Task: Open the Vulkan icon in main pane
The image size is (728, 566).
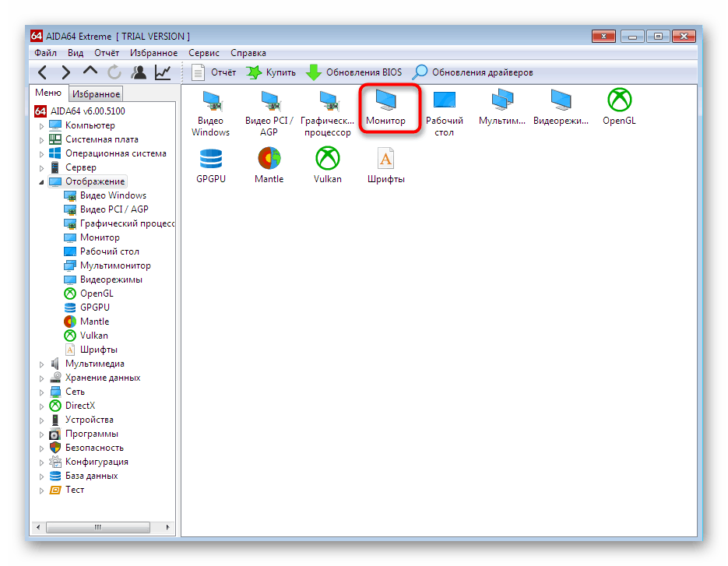Action: point(327,166)
